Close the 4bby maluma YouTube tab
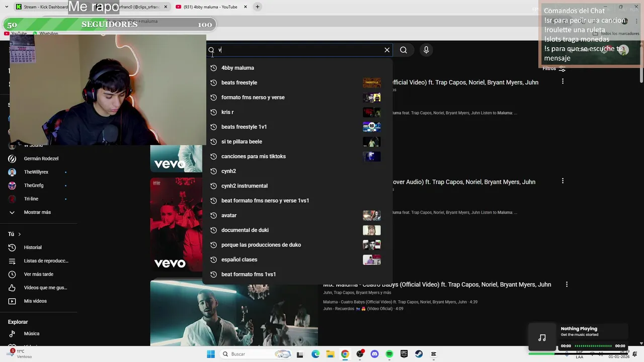The image size is (644, 362). pos(246,7)
